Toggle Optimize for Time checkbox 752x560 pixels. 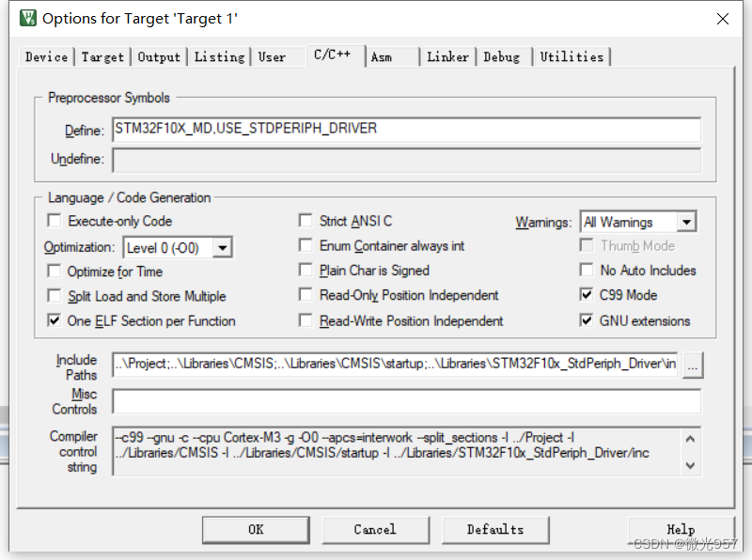tap(55, 272)
